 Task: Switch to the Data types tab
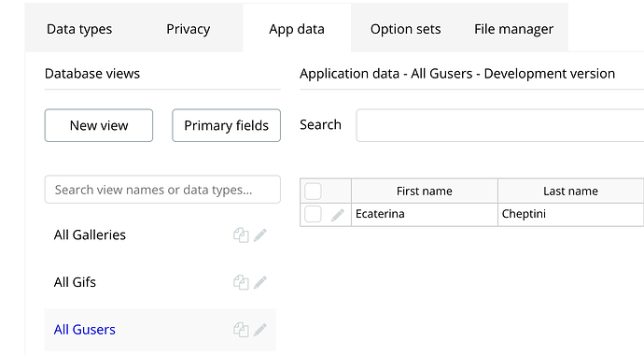[x=79, y=29]
